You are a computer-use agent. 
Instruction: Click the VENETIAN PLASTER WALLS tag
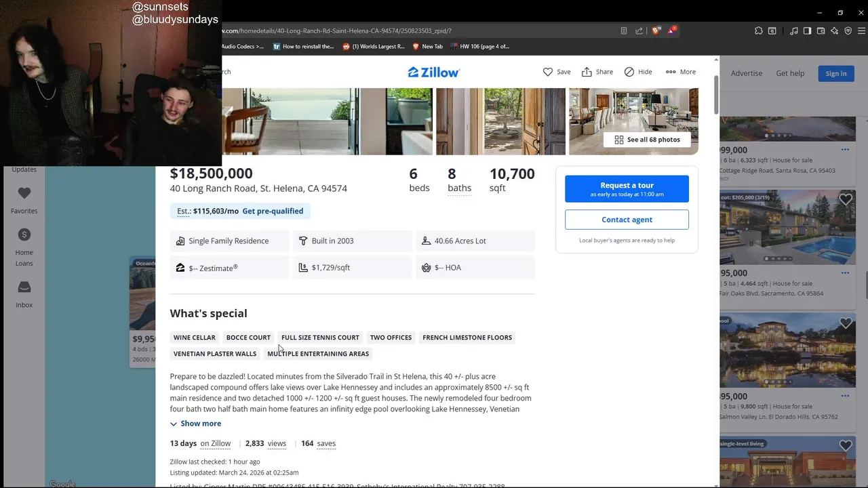pyautogui.click(x=215, y=354)
